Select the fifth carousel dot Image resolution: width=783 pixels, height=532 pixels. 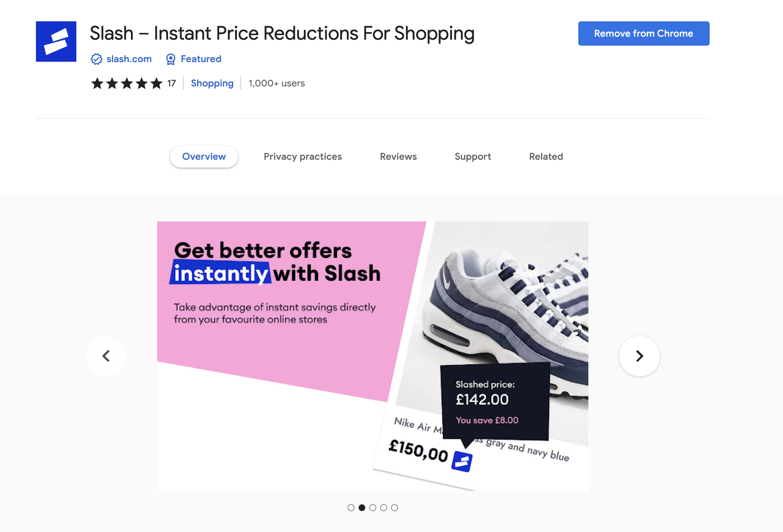tap(394, 508)
